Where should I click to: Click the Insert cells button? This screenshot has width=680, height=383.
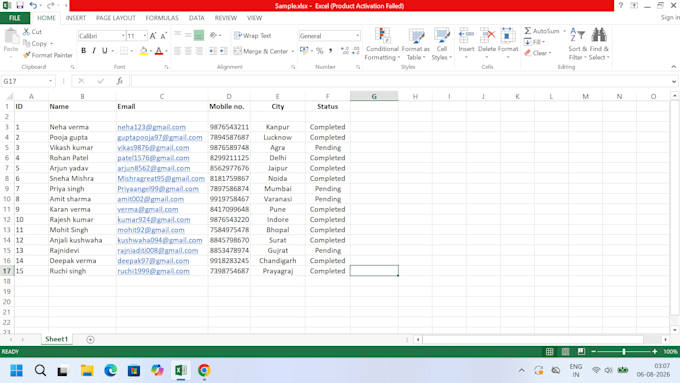tap(466, 44)
